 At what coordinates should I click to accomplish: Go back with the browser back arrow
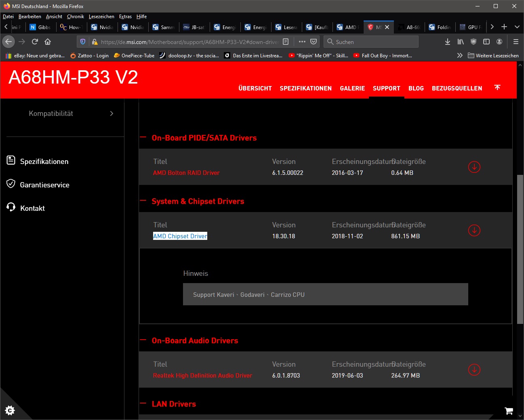(x=8, y=42)
